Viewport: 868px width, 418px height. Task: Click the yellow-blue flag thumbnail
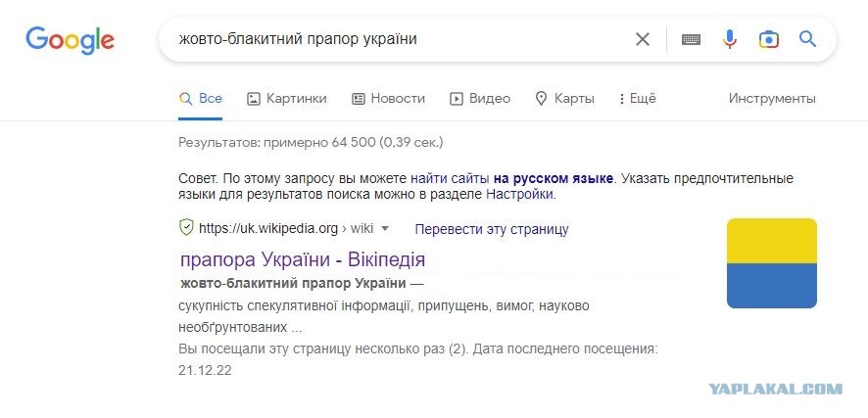[772, 263]
